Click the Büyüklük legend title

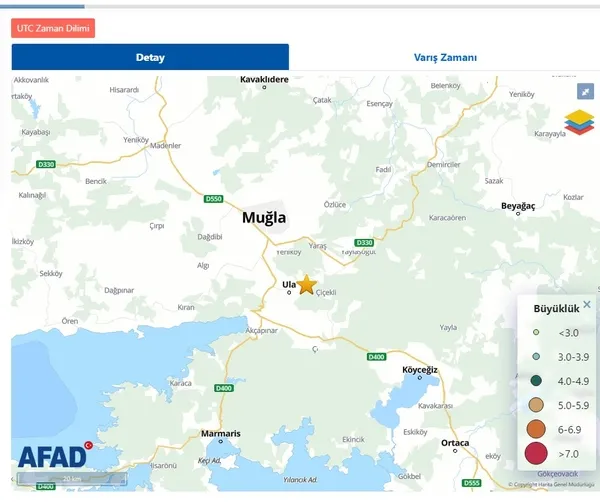pyautogui.click(x=556, y=308)
